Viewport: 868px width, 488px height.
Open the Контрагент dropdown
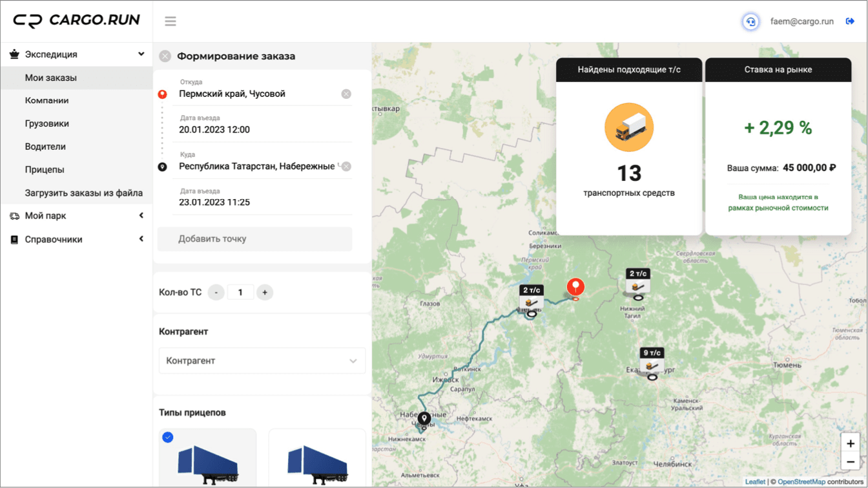point(262,361)
